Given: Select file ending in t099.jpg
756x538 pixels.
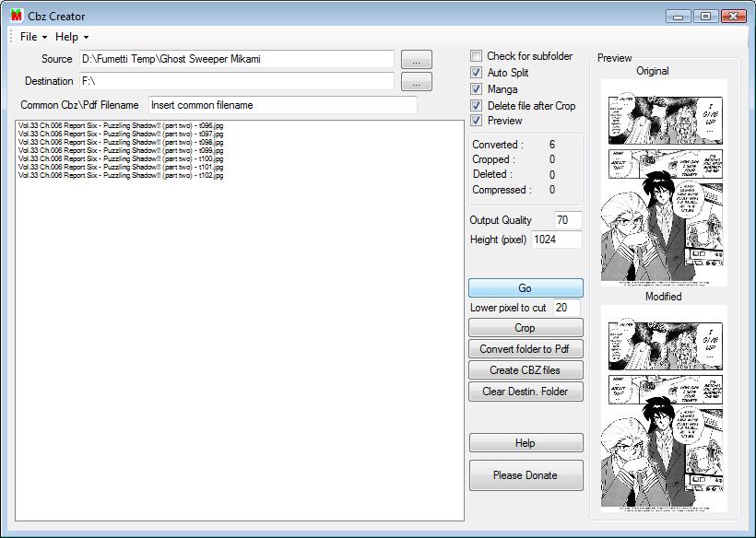Looking at the screenshot, I should pyautogui.click(x=121, y=150).
